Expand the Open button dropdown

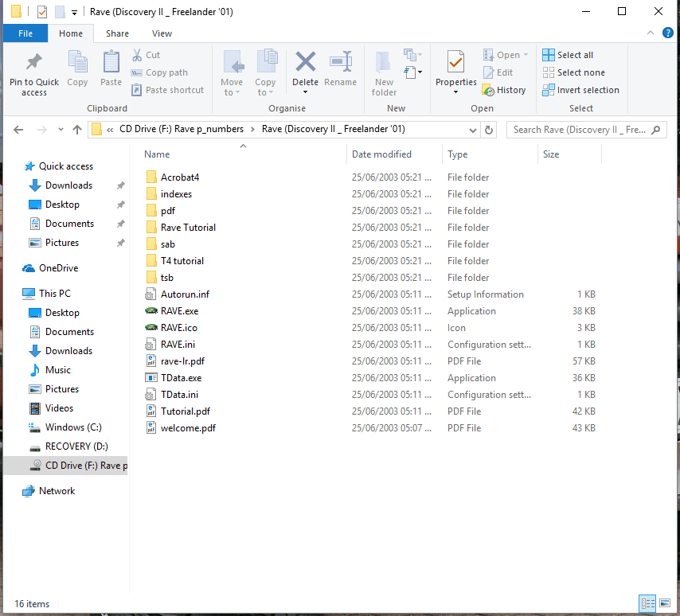(526, 55)
